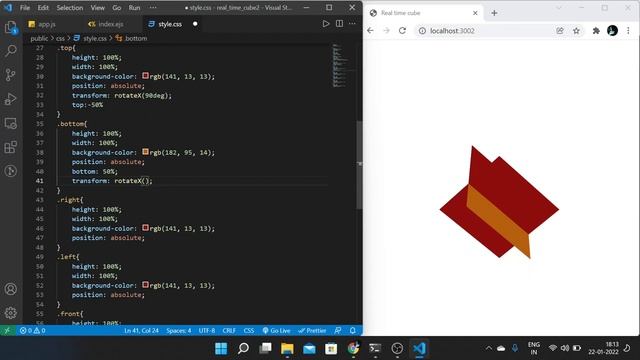Viewport: 640px width, 360px height.
Task: Open Remote Explorer view
Action: coord(11,123)
